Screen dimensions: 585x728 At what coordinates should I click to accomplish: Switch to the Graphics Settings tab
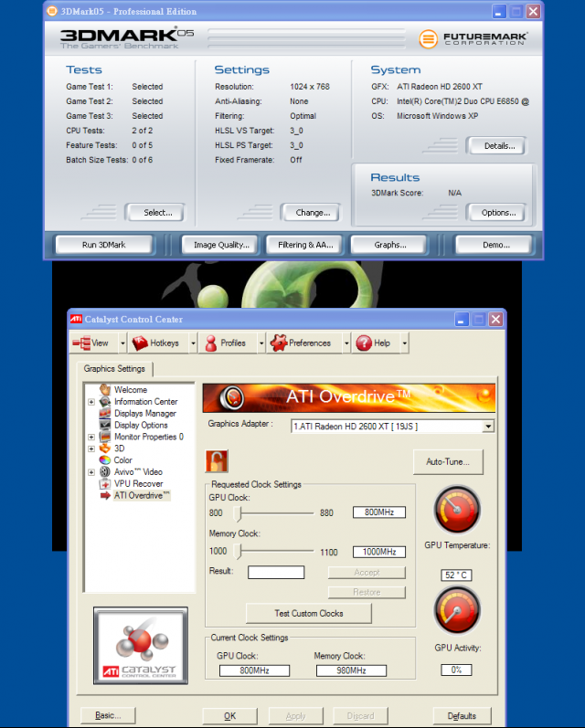(x=114, y=369)
